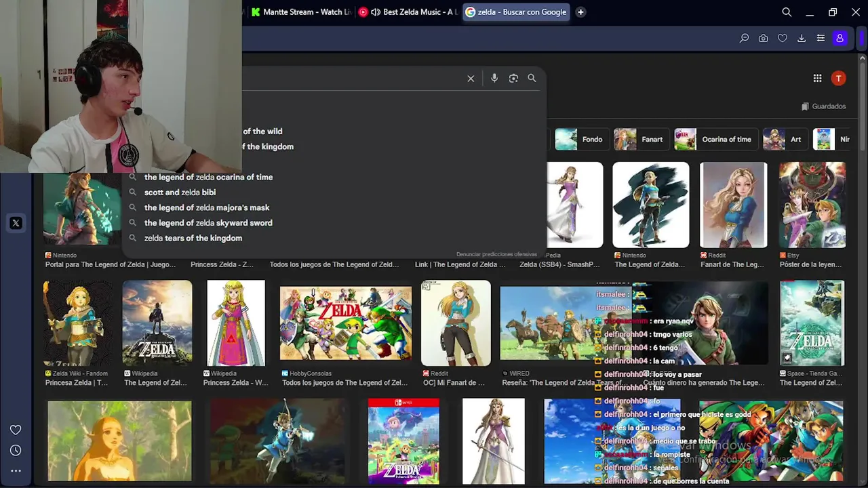Switch to Mantte Stream tab
This screenshot has height=488, width=868.
point(300,12)
